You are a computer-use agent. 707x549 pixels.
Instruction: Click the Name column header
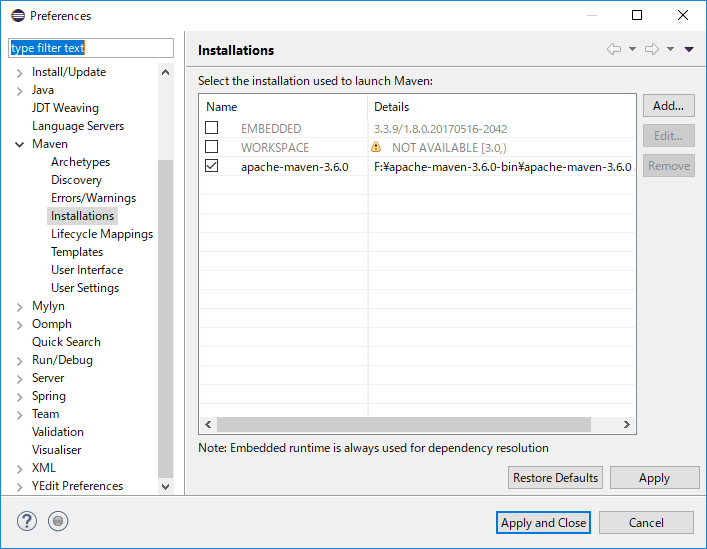(x=283, y=107)
